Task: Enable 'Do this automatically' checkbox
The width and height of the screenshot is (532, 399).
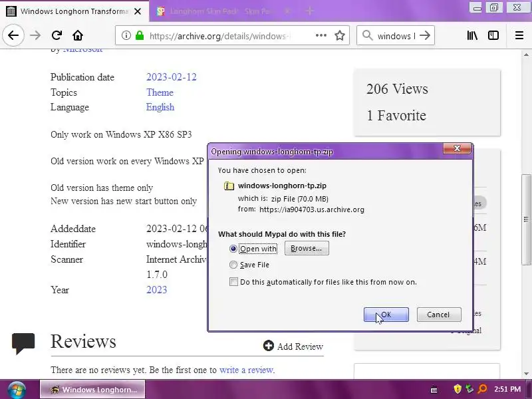Action: click(x=233, y=282)
